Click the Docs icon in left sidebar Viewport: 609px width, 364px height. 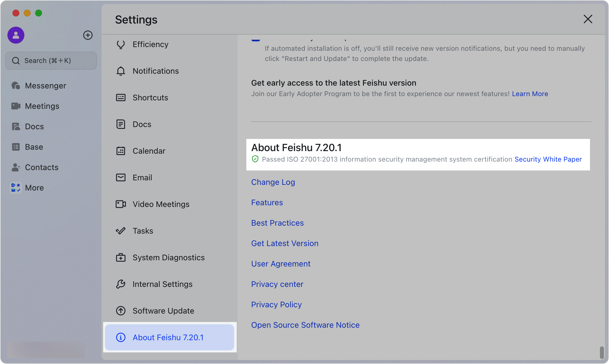point(16,126)
